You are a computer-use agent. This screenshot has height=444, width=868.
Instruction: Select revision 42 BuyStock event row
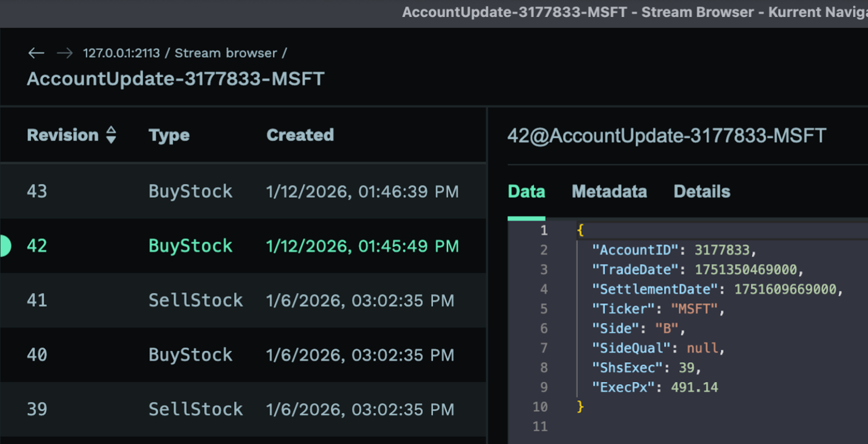[x=243, y=246]
